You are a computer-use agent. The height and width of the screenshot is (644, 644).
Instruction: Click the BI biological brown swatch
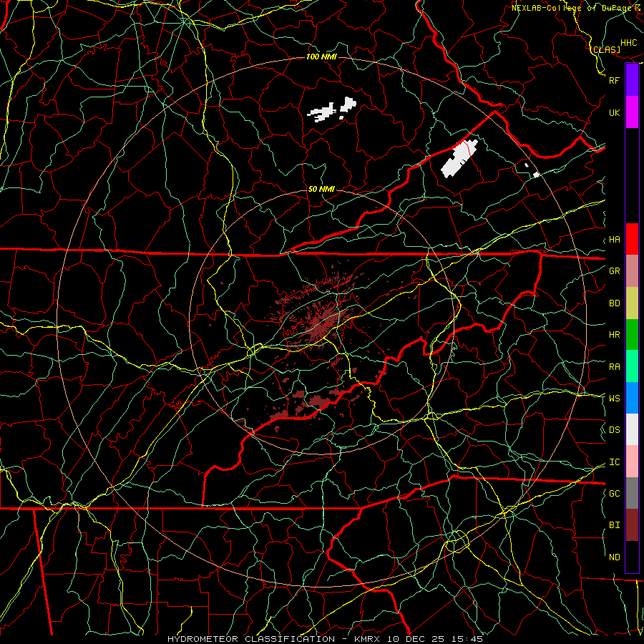632,525
